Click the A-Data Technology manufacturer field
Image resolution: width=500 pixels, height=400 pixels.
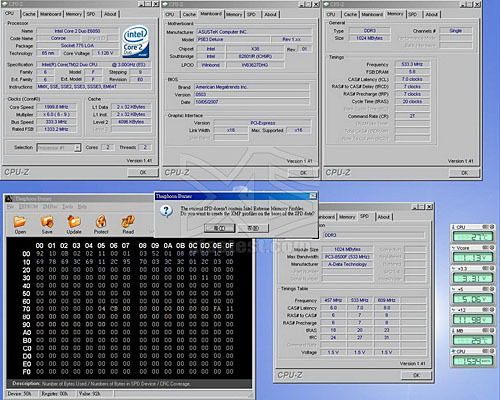click(347, 264)
